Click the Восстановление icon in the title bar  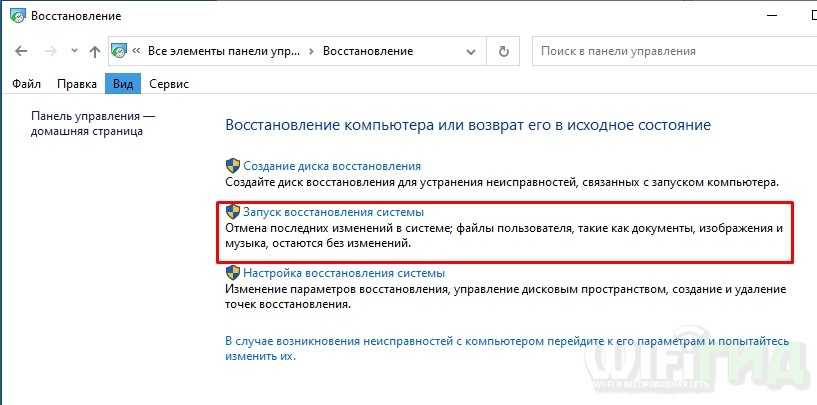click(x=17, y=17)
